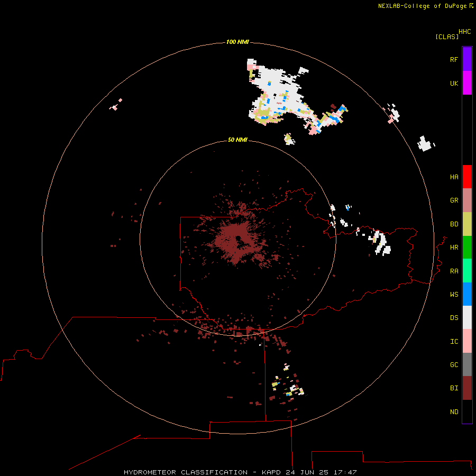Image resolution: width=476 pixels, height=476 pixels.
Task: Click the radar site center in brown clutter
Action: [239, 237]
